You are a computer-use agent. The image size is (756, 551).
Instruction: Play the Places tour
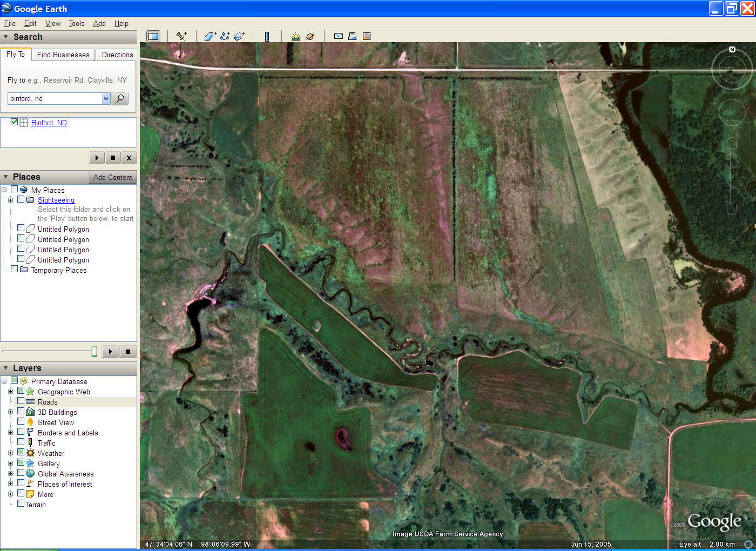point(110,352)
